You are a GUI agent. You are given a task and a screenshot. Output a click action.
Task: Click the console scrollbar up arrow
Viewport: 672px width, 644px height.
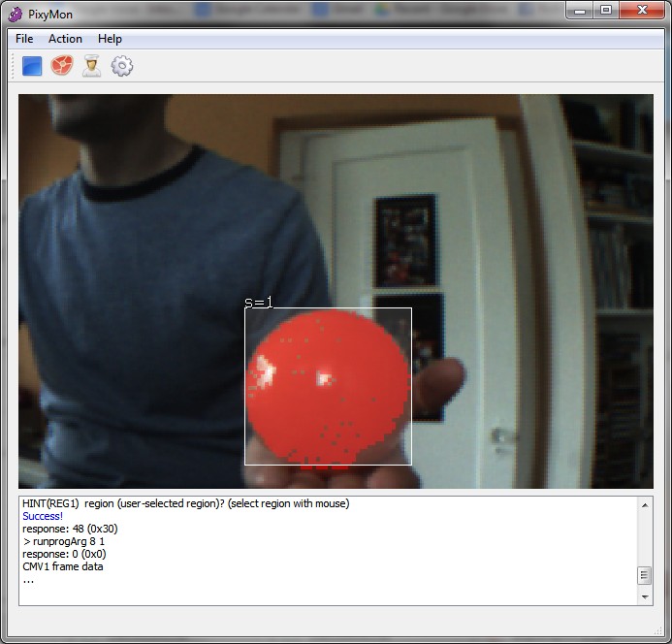[x=644, y=504]
